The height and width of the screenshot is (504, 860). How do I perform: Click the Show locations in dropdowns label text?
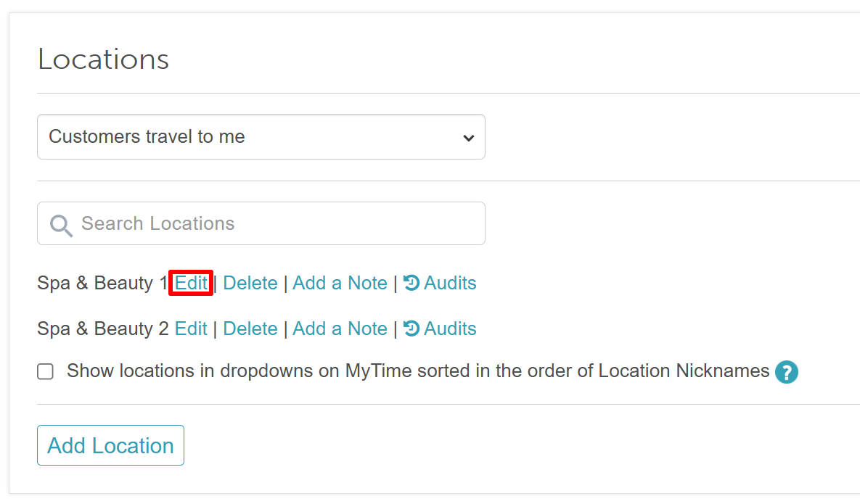coord(418,371)
